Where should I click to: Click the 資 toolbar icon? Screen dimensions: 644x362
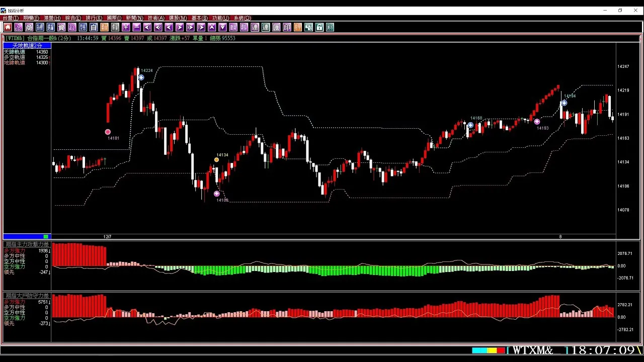click(61, 27)
